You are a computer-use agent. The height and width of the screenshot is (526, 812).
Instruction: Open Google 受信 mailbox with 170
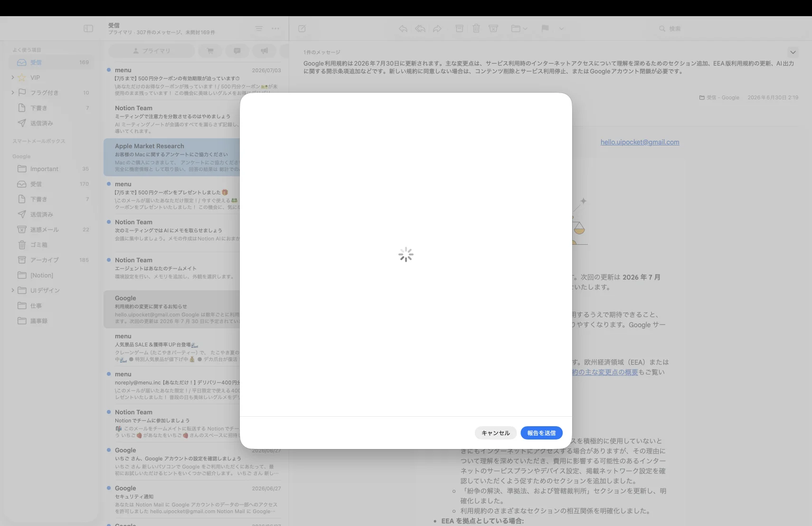(52, 184)
